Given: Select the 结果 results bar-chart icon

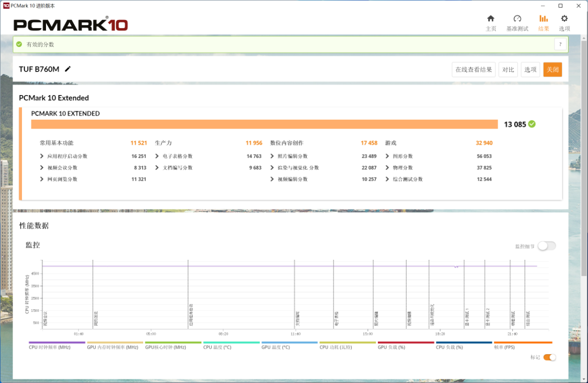Looking at the screenshot, I should click(544, 18).
